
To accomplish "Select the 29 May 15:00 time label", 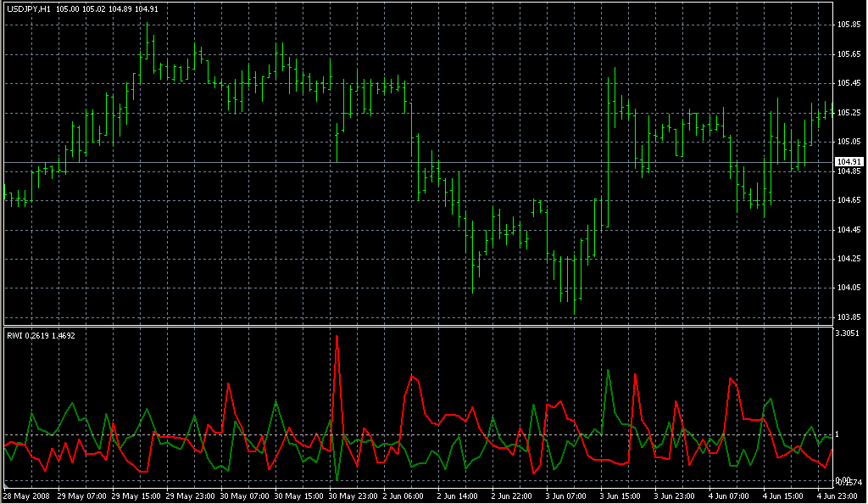I will (x=136, y=496).
